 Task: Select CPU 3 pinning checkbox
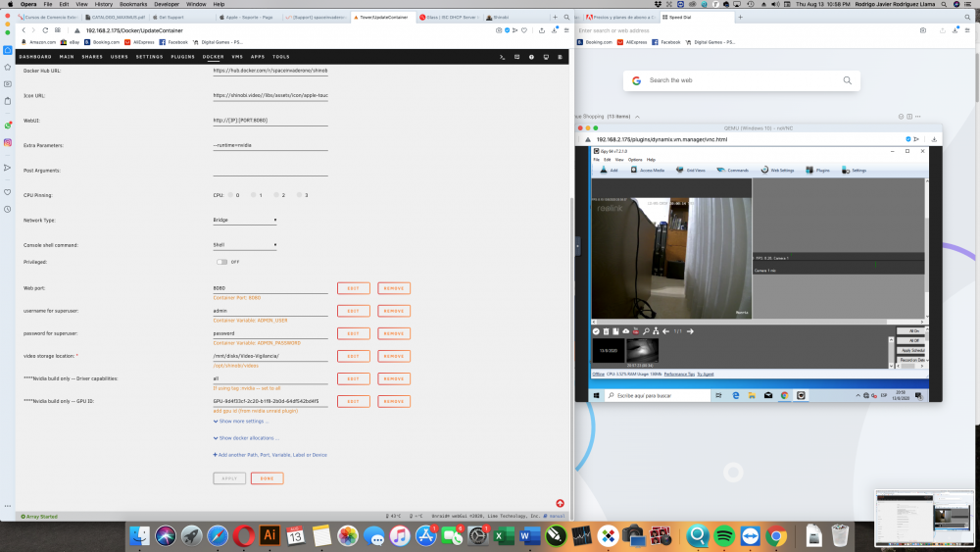coord(299,195)
